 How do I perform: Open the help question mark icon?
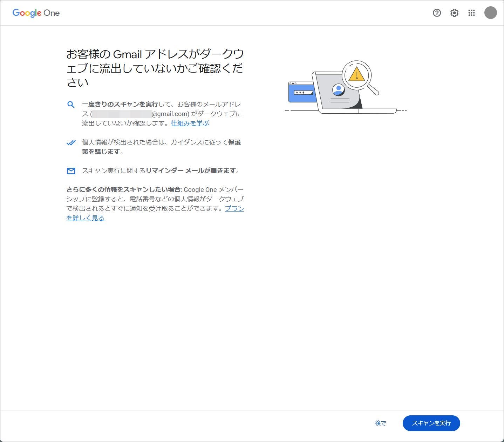click(x=437, y=13)
